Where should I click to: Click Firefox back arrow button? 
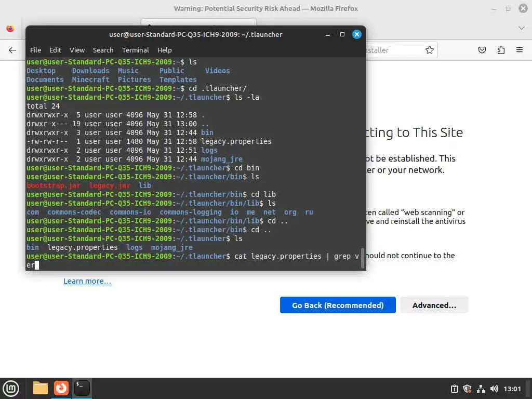[12, 50]
